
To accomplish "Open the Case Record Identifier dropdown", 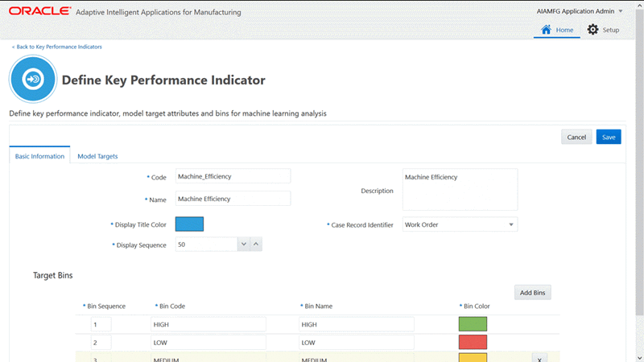I will point(460,224).
